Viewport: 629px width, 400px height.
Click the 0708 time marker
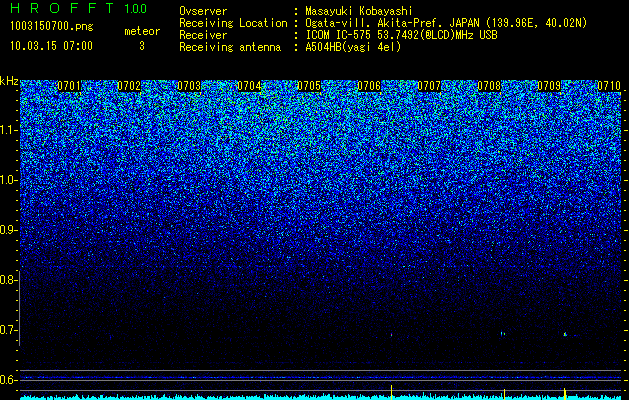pos(489,86)
